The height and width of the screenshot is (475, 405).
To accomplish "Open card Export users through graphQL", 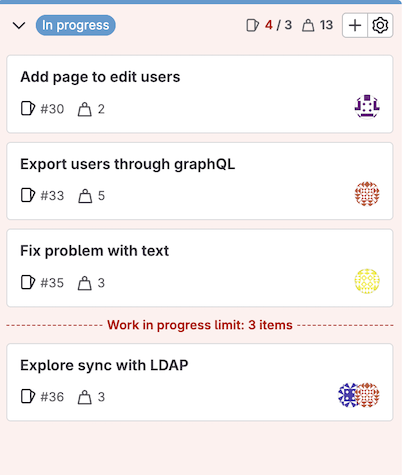I will [200, 181].
